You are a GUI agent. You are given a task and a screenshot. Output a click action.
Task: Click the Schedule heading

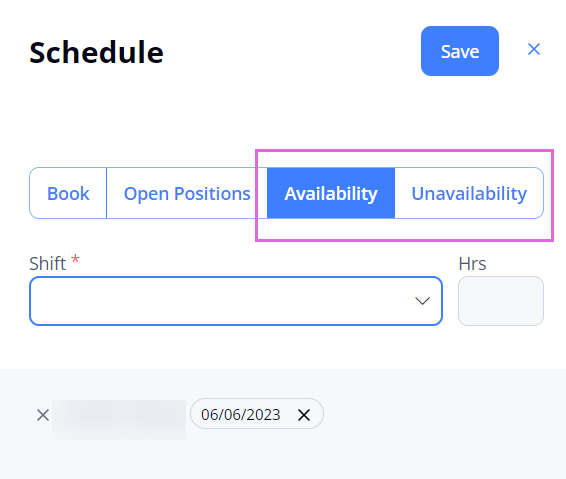pos(96,52)
